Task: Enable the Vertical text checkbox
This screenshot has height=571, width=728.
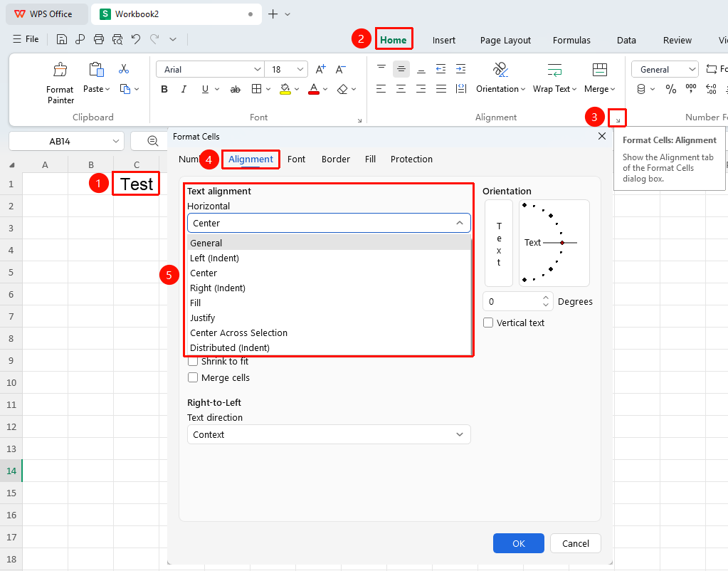Action: tap(488, 323)
